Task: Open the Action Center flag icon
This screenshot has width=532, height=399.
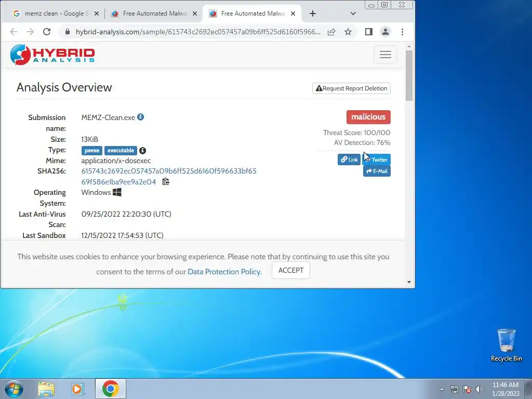Action: tap(467, 389)
